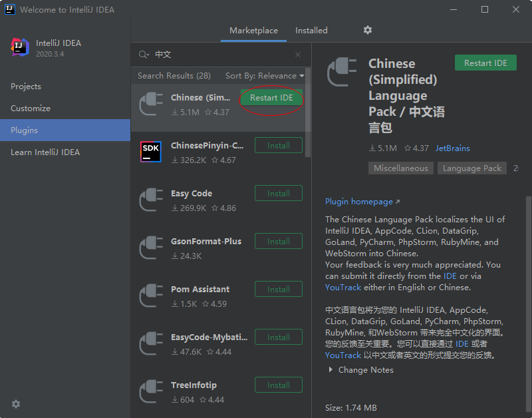Select the GsonFormat-Plus plugin name

206,242
